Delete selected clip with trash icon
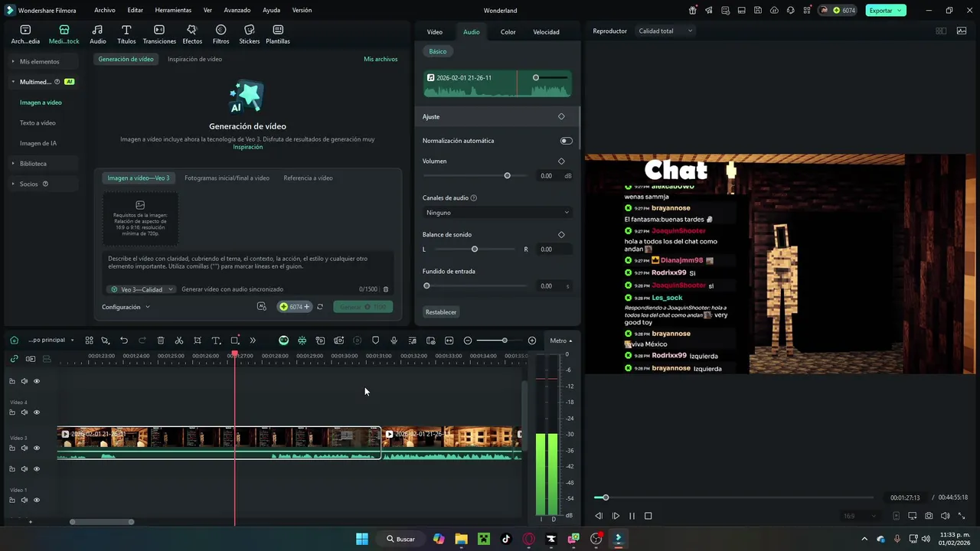This screenshot has width=980, height=551. point(161,341)
